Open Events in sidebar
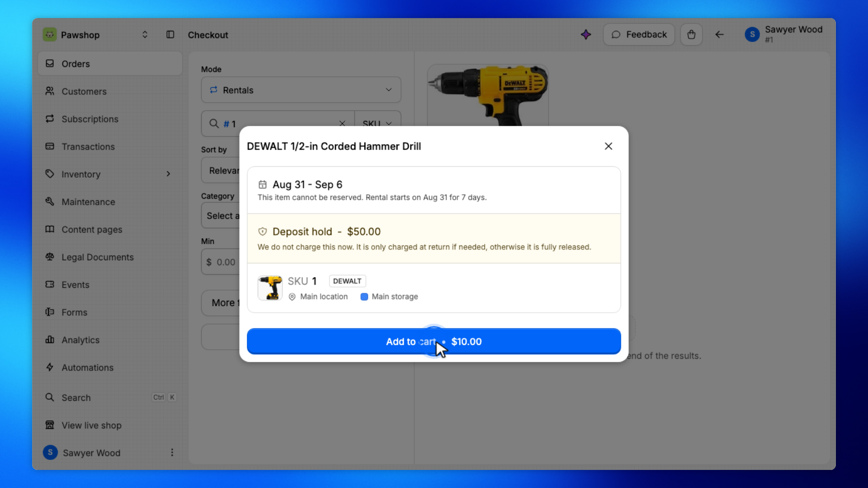The image size is (868, 488). click(110, 284)
